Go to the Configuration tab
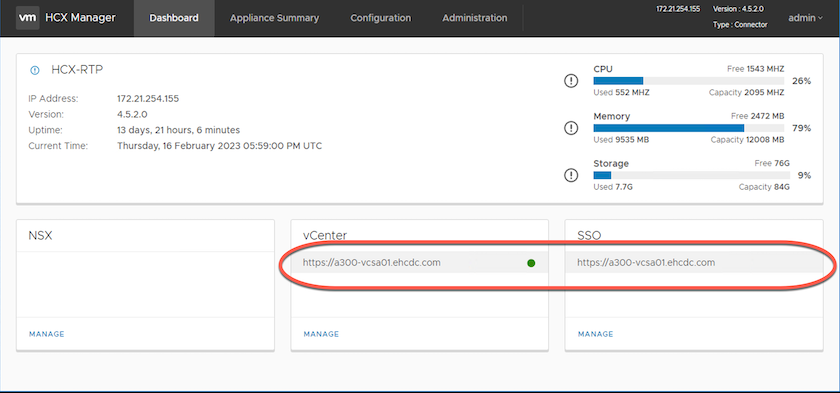Image resolution: width=840 pixels, height=393 pixels. tap(381, 18)
